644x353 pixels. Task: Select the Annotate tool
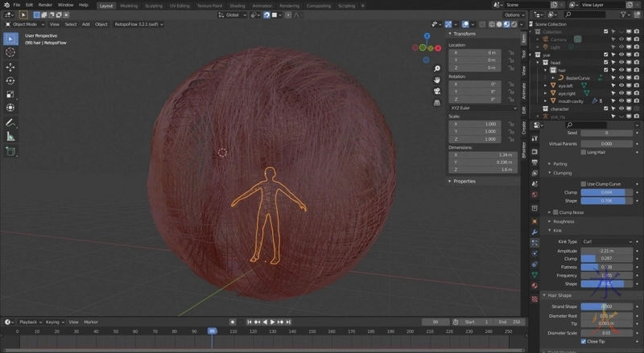10,122
